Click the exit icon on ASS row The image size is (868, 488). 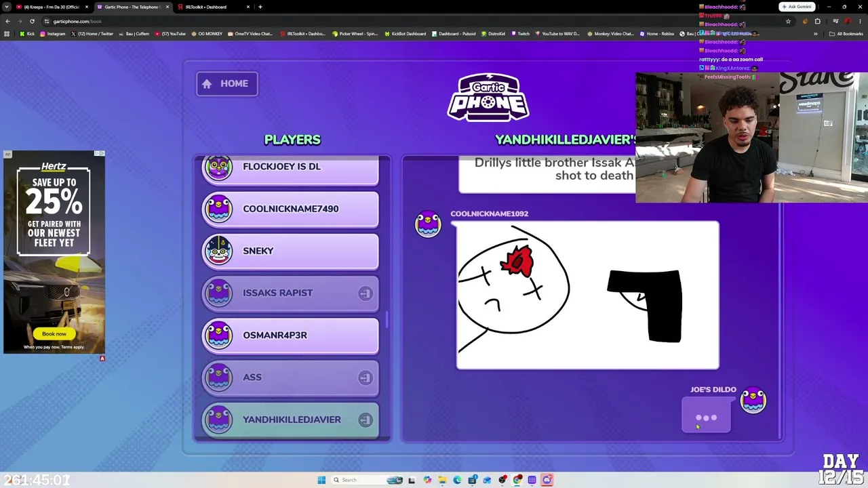click(x=365, y=378)
